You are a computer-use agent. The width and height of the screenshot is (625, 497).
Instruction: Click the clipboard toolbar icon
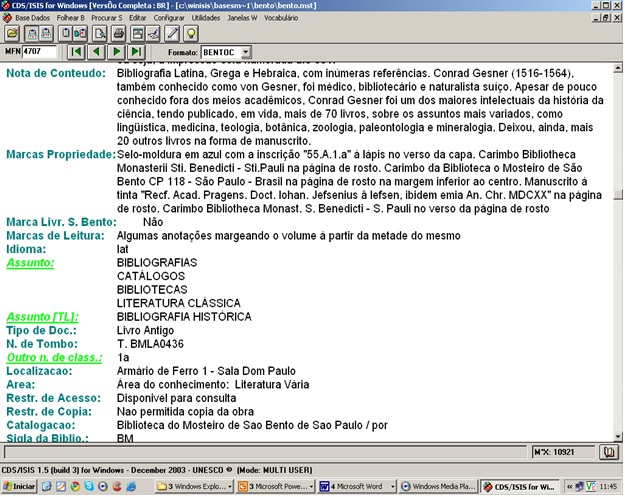click(65, 33)
